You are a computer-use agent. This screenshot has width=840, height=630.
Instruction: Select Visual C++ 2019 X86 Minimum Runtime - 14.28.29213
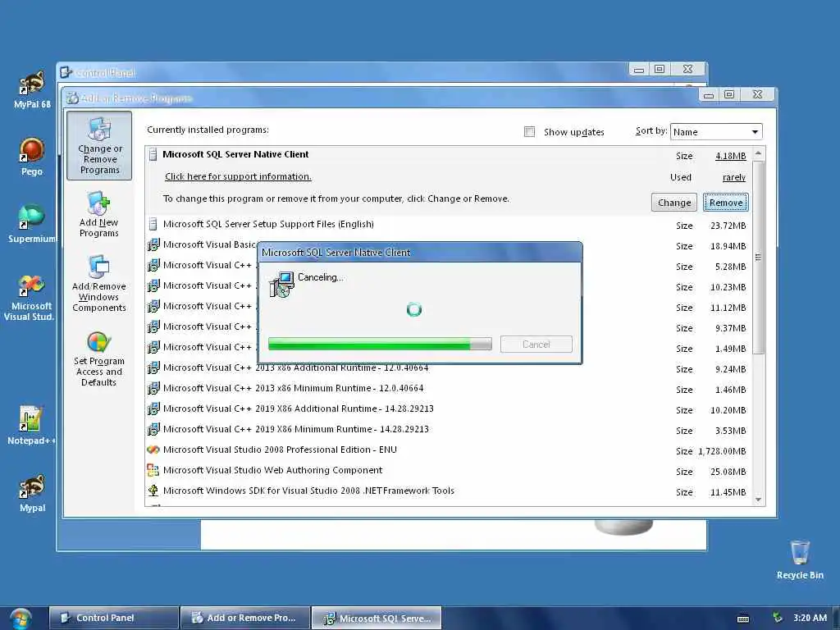point(295,429)
